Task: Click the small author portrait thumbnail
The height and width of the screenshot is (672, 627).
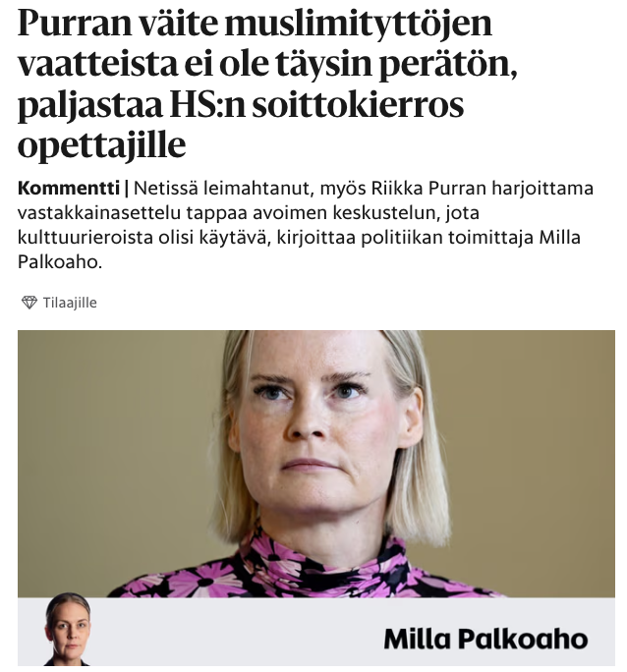Action: (68, 629)
